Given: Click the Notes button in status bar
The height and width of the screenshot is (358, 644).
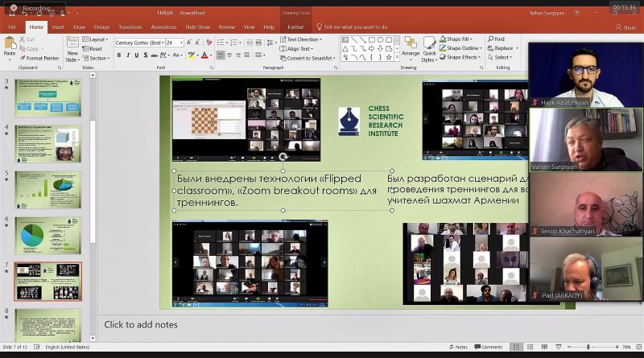Looking at the screenshot, I should [457, 347].
